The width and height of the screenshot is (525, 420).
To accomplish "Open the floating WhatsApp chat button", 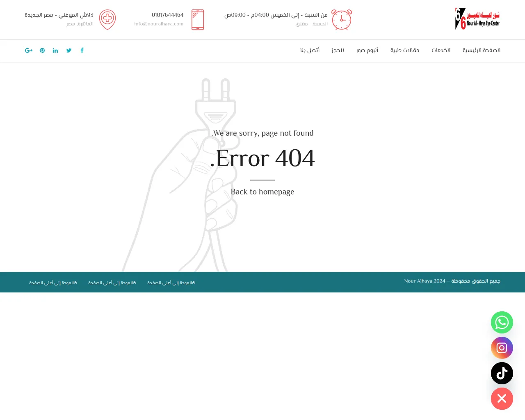I will point(502,322).
